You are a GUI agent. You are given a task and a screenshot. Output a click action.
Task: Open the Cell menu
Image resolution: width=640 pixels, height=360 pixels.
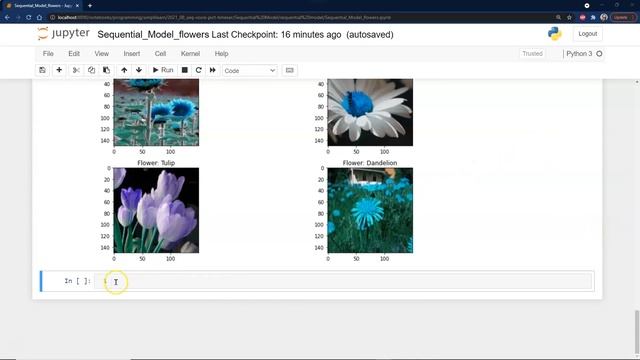[x=160, y=53]
